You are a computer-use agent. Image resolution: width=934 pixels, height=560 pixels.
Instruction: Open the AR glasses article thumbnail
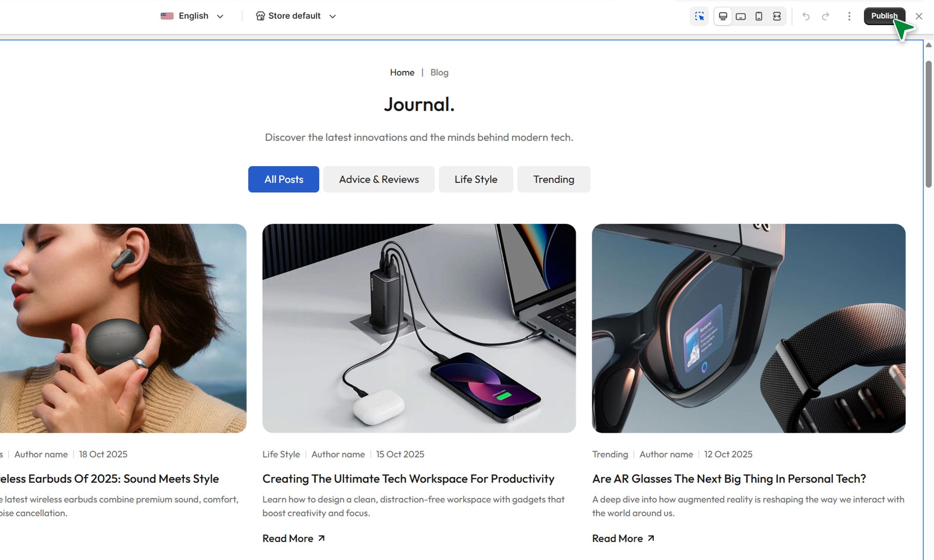(x=749, y=328)
